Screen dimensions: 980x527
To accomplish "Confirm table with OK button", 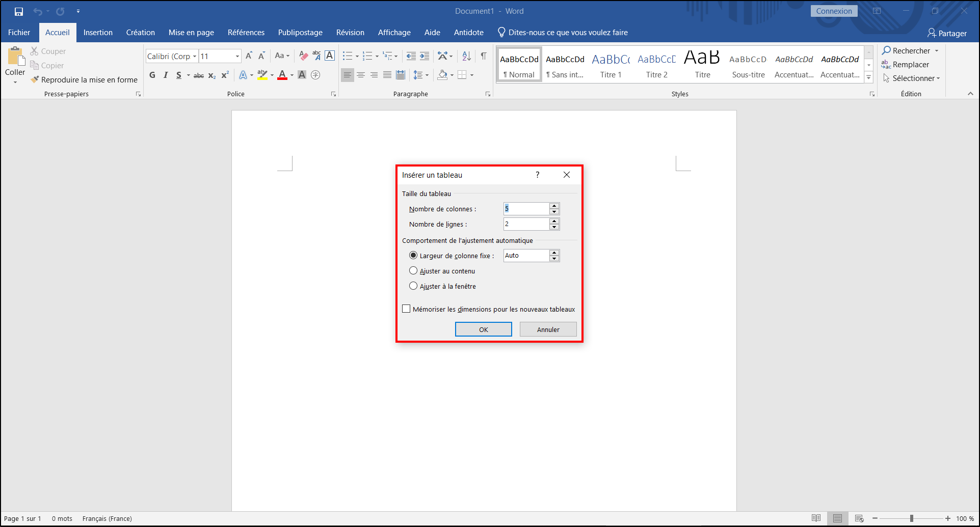I will (x=483, y=329).
